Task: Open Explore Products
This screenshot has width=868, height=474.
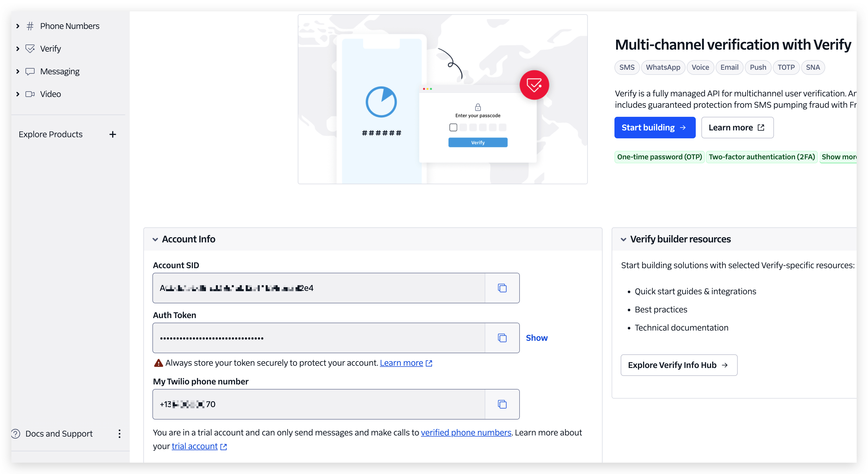Action: pos(50,134)
